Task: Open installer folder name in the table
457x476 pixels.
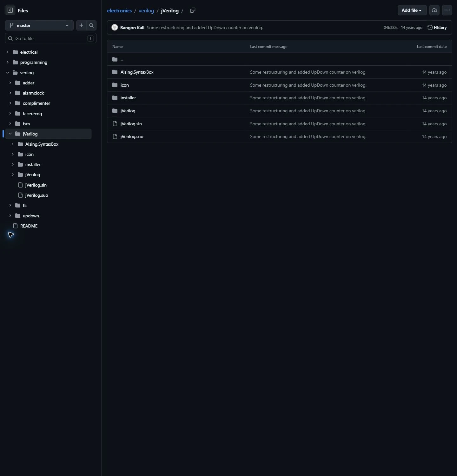Action: pyautogui.click(x=128, y=98)
